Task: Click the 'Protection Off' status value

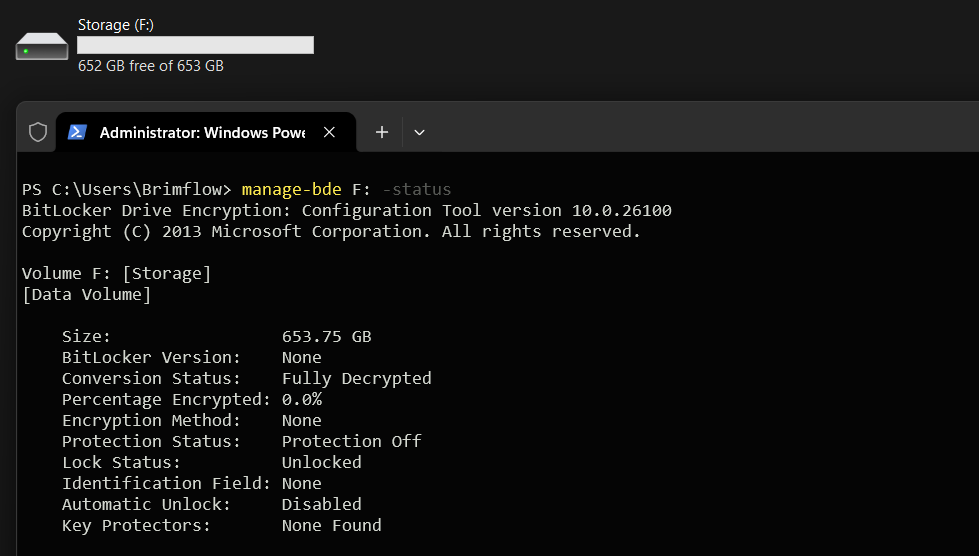Action: click(x=352, y=441)
